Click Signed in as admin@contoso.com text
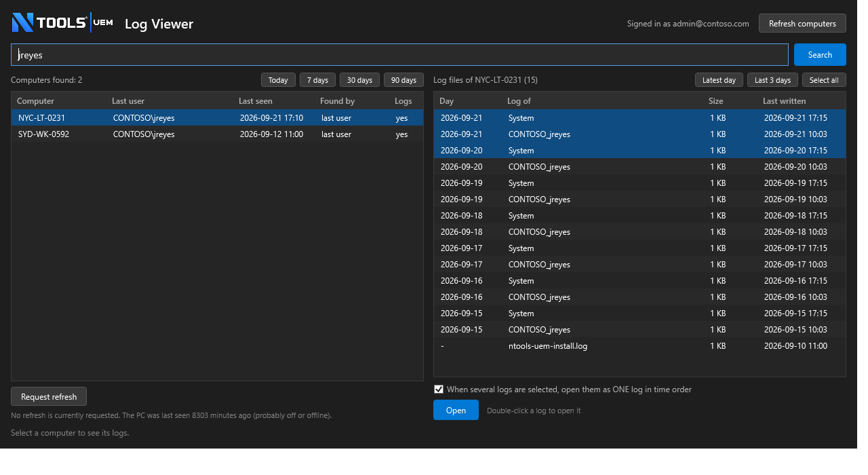 [688, 24]
